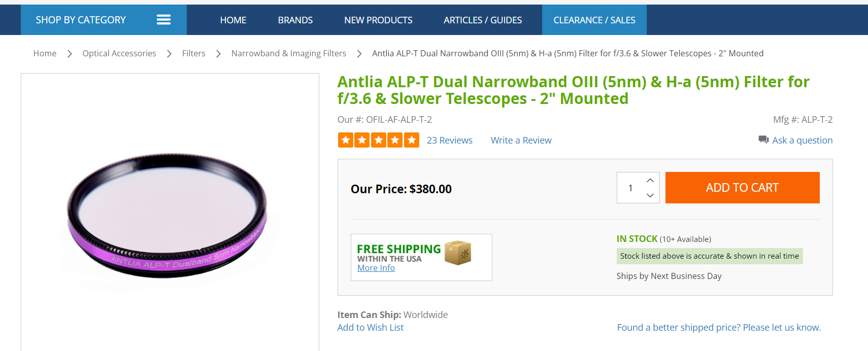Go to Narrowband & Imaging Filters breadcrumb
The image size is (868, 351).
tap(288, 53)
